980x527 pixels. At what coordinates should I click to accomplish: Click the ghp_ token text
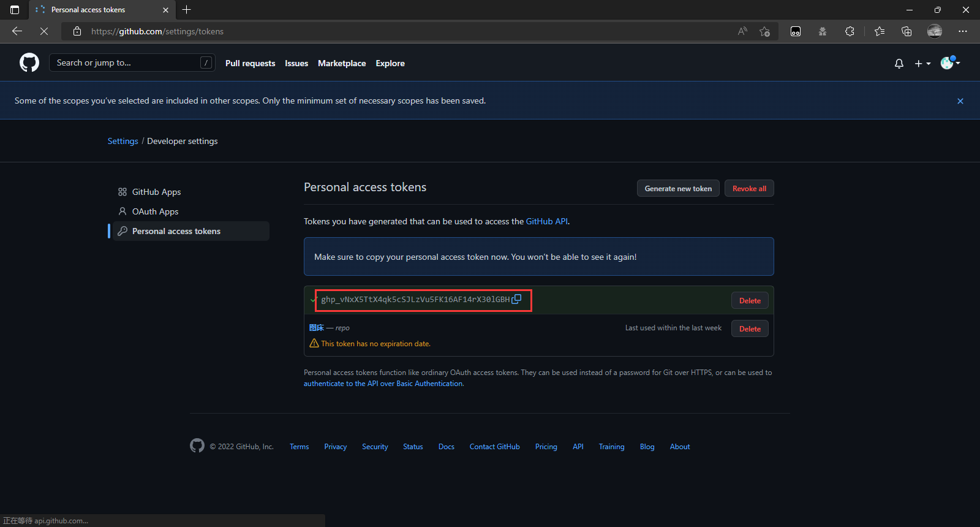click(x=415, y=300)
